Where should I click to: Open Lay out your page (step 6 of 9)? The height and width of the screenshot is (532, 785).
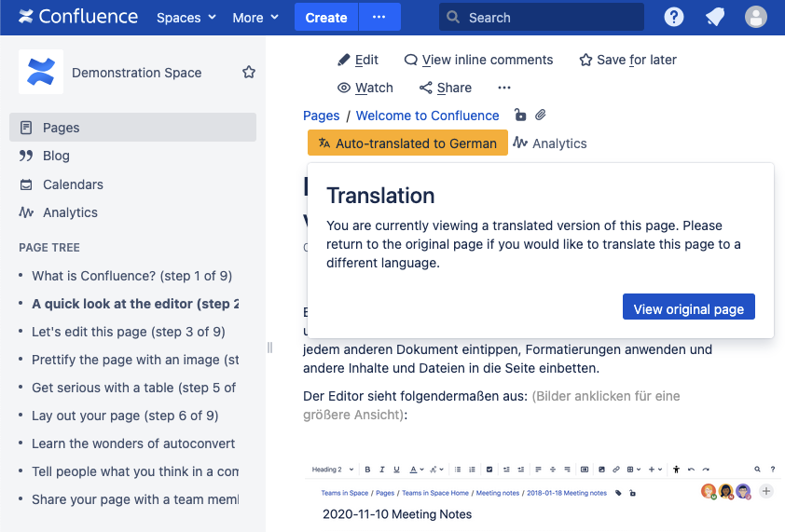125,416
